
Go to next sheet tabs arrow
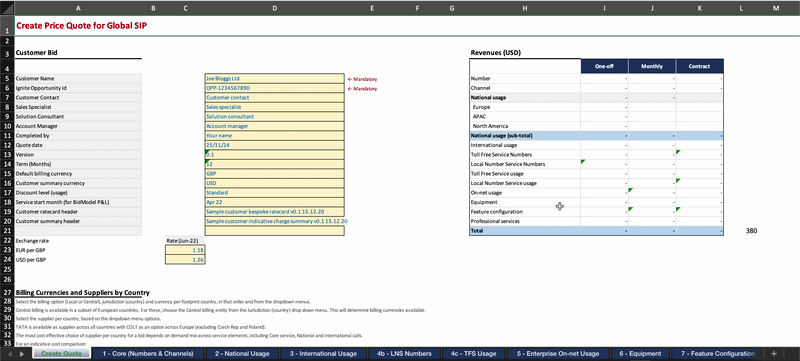tap(22, 353)
